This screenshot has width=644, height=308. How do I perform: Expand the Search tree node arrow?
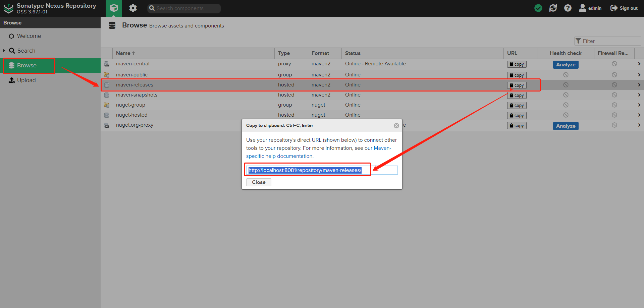pyautogui.click(x=4, y=51)
